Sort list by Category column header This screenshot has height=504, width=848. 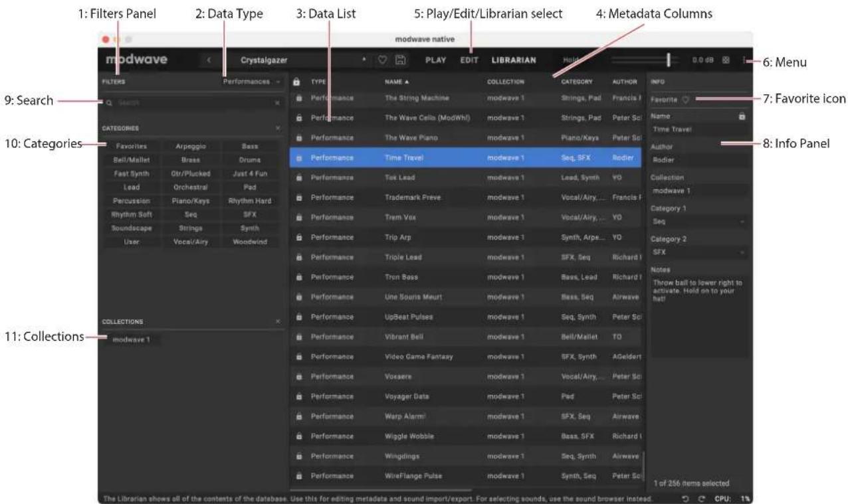pos(576,82)
